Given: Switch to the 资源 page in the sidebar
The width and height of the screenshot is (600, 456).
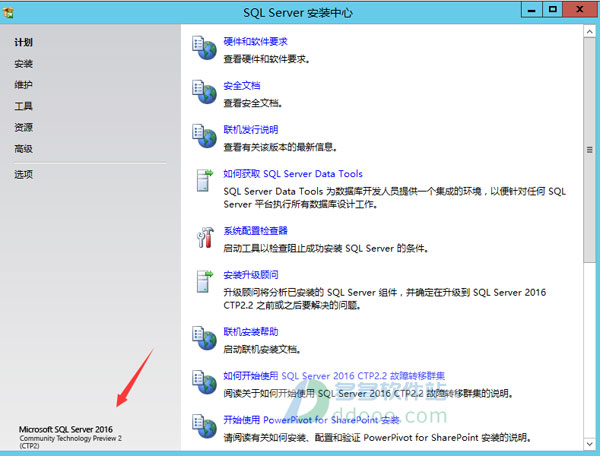Looking at the screenshot, I should point(23,127).
